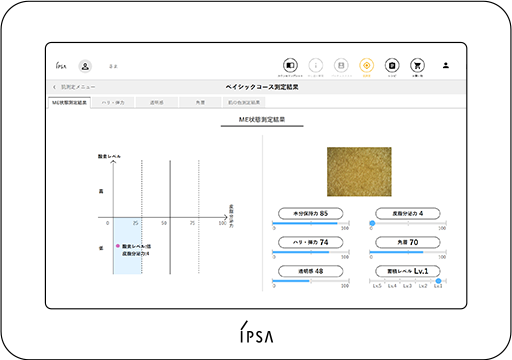Click the ハリ・弾力 progress slider

pyautogui.click(x=311, y=252)
